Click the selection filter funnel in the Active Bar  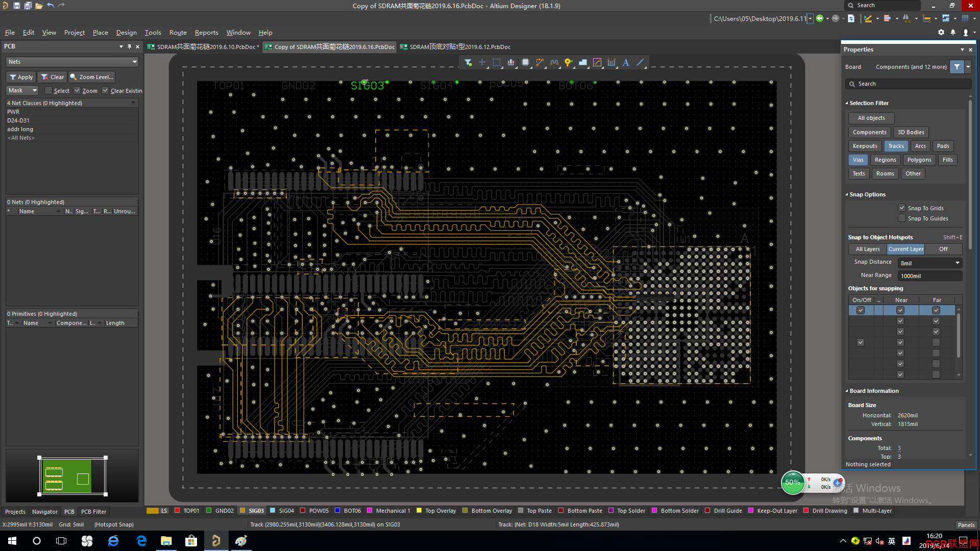click(468, 62)
